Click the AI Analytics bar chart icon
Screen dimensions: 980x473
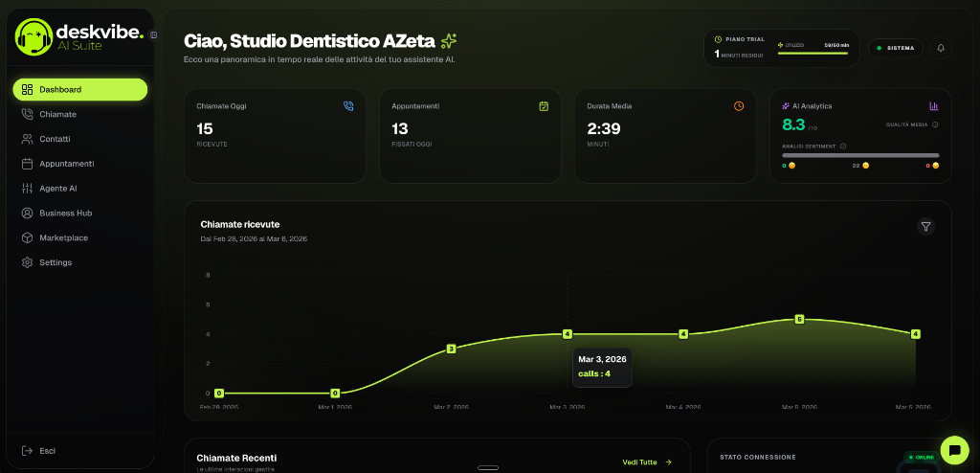pyautogui.click(x=933, y=106)
